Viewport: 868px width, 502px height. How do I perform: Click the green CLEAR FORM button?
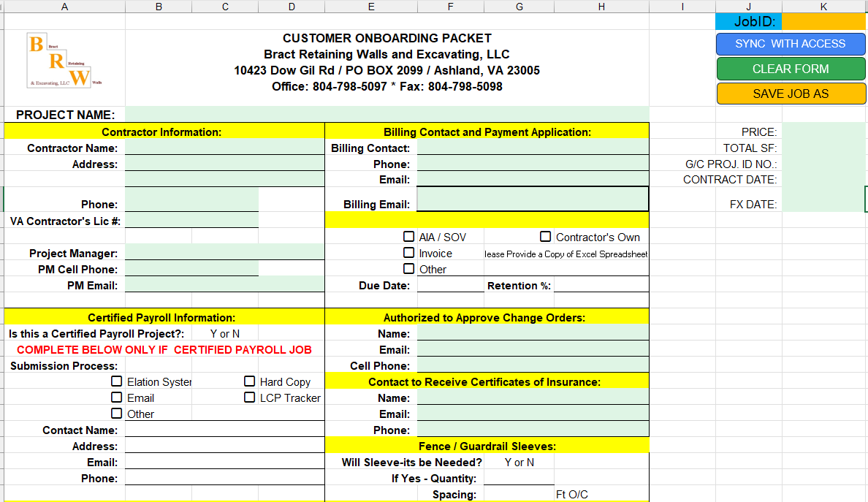click(x=791, y=69)
